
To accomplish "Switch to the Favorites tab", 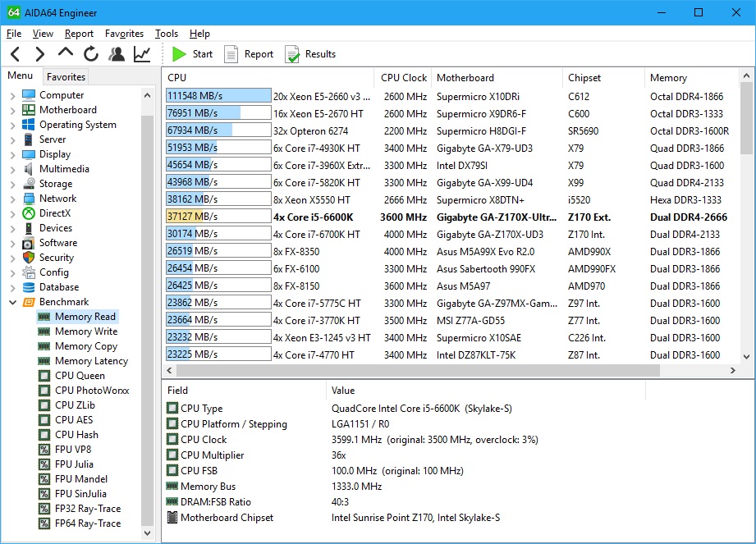I will 66,76.
